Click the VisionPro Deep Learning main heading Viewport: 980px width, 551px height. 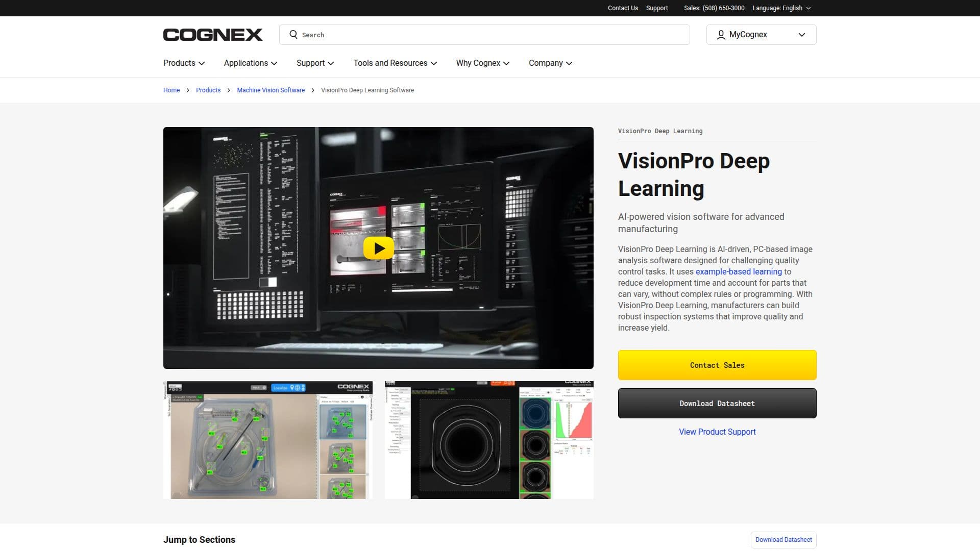coord(694,174)
